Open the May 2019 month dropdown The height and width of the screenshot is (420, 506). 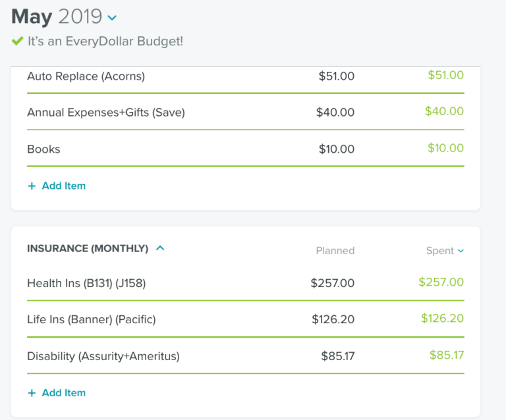pos(112,18)
